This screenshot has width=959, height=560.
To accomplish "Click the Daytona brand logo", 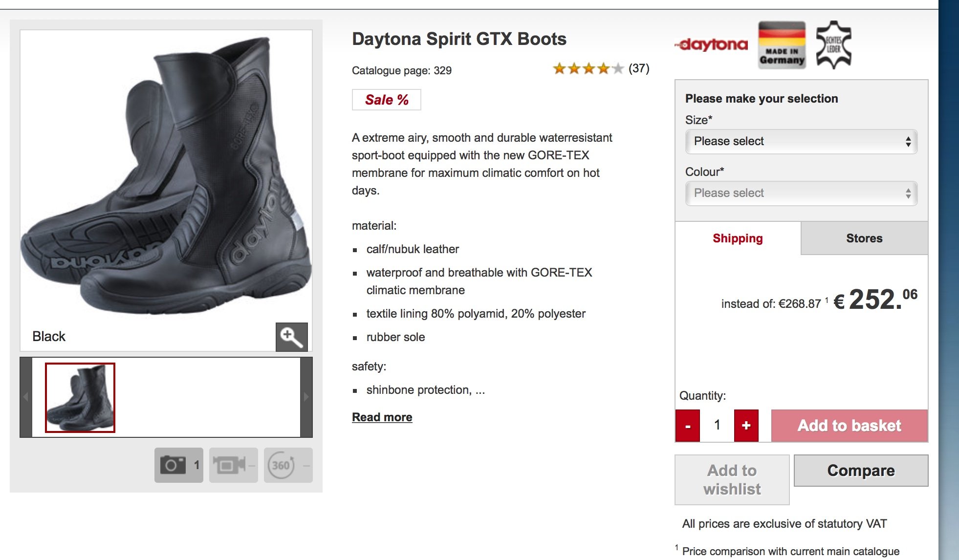I will pos(713,45).
